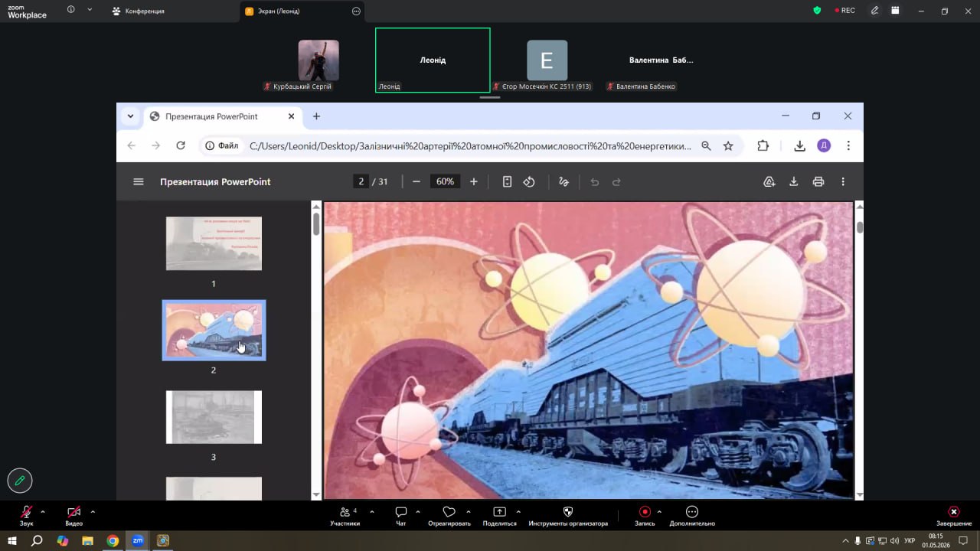Viewport: 980px width, 551px height.
Task: Open browser tab search dropdown arrow
Action: pos(131,116)
